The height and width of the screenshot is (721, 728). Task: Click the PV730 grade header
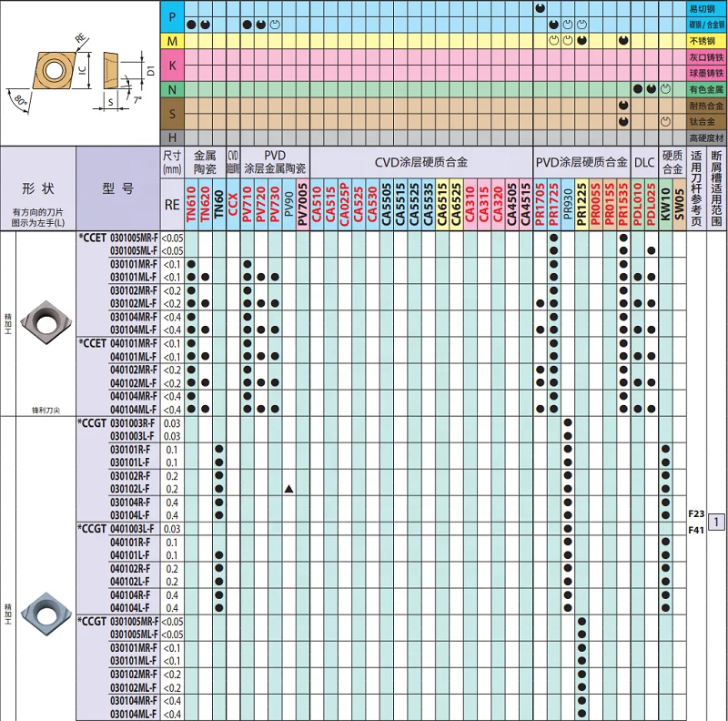coord(275,205)
